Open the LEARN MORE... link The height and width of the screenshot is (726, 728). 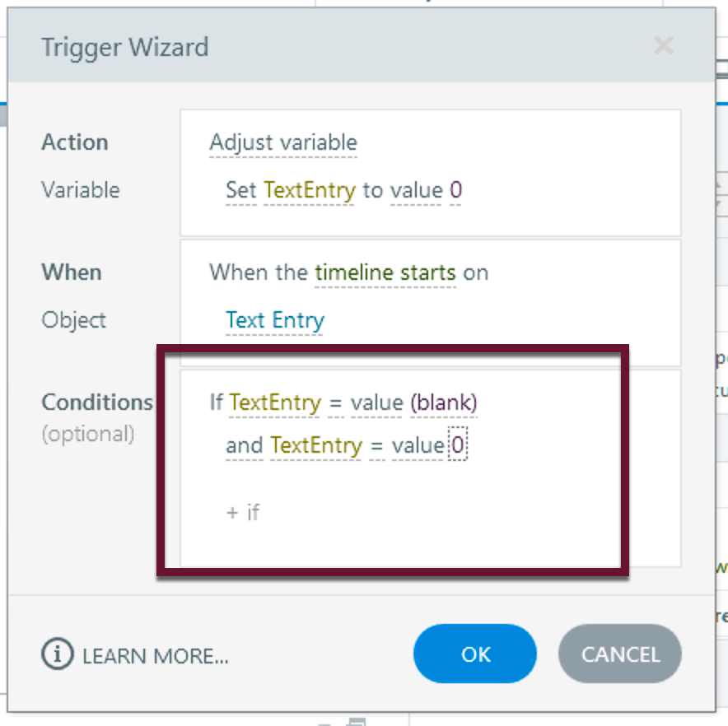click(x=156, y=655)
